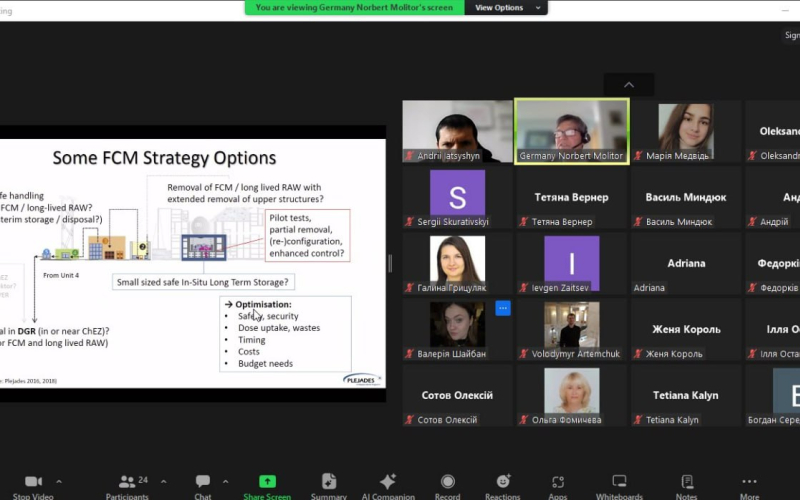Screen dimensions: 800x500
Task: Click muted mic icon of Василь Миндюк
Action: [637, 221]
